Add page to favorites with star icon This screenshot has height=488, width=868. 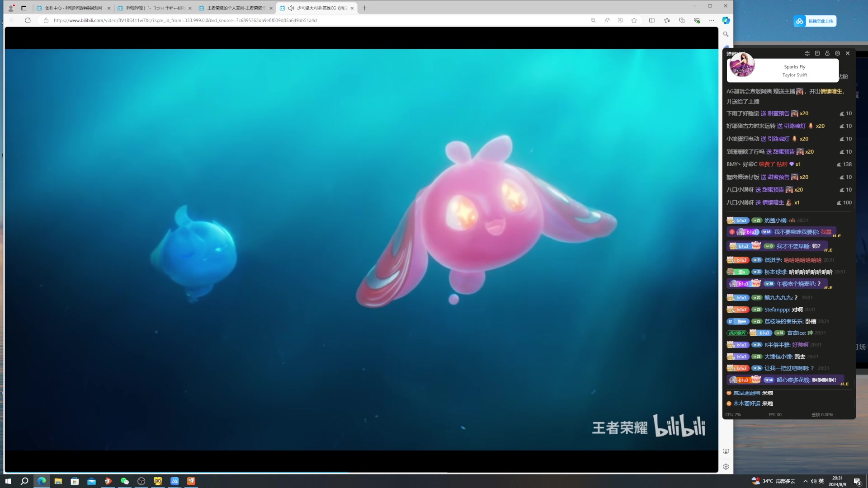point(634,20)
